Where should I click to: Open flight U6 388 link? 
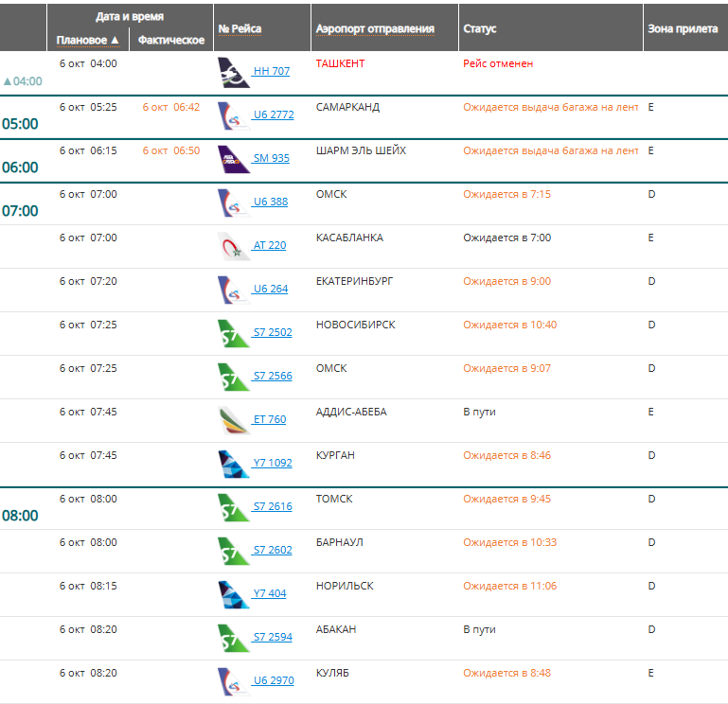coord(271,202)
